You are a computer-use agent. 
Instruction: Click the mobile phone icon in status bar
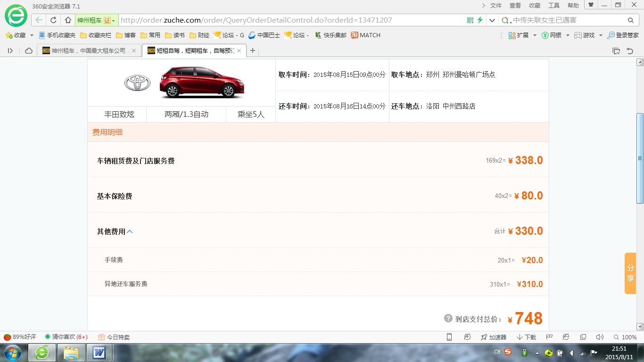[449, 337]
